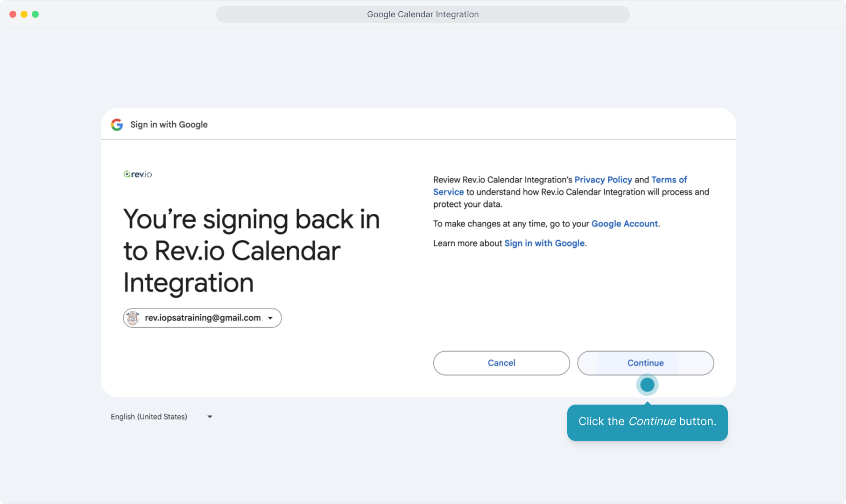The image size is (846, 504).
Task: Open the Privacy Policy link
Action: pyautogui.click(x=603, y=180)
